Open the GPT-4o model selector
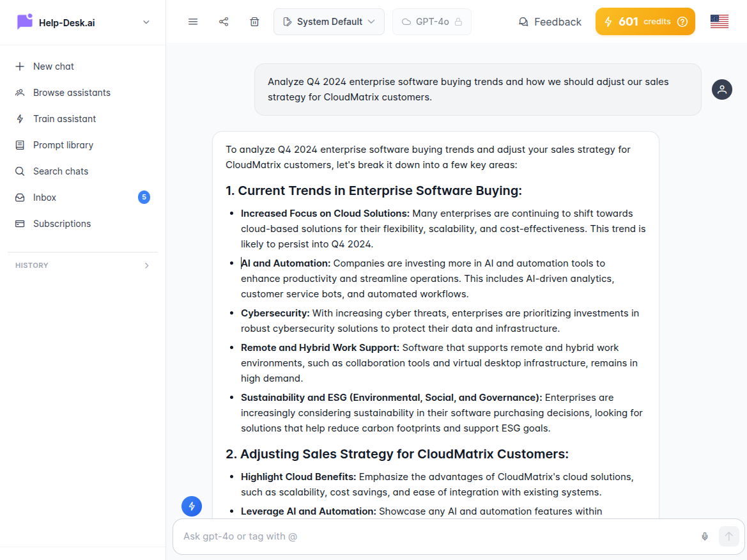 coord(432,21)
